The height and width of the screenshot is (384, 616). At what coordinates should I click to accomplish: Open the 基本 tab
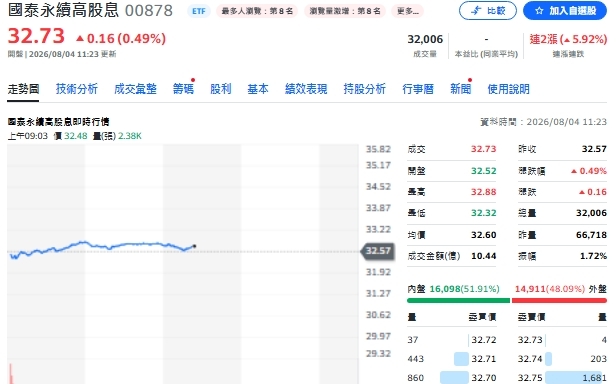(258, 89)
